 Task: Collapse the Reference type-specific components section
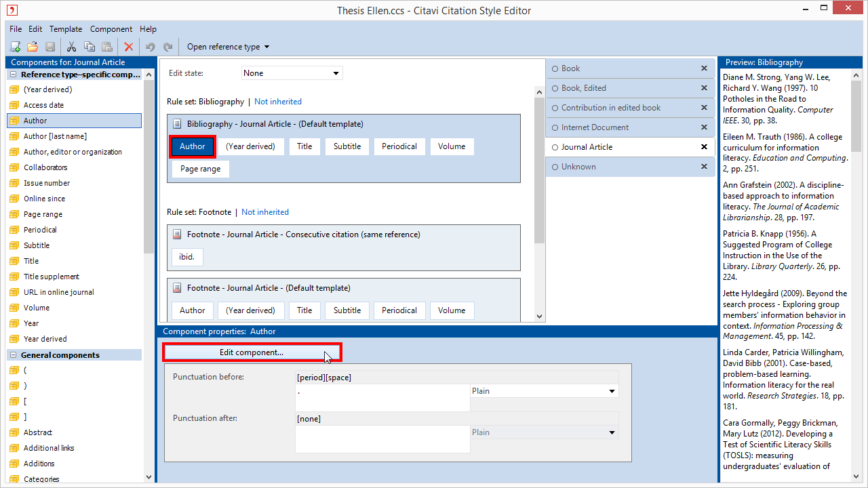pos(13,75)
